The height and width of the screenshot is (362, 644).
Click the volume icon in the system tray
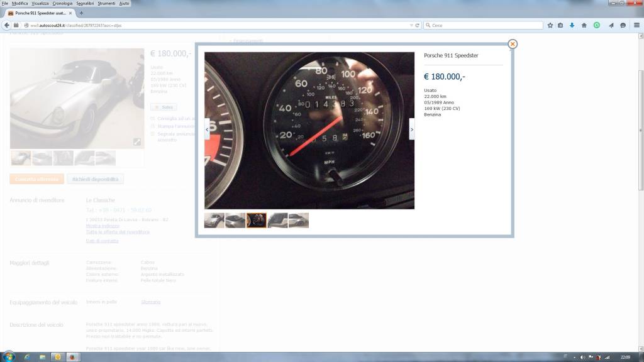coord(582,358)
